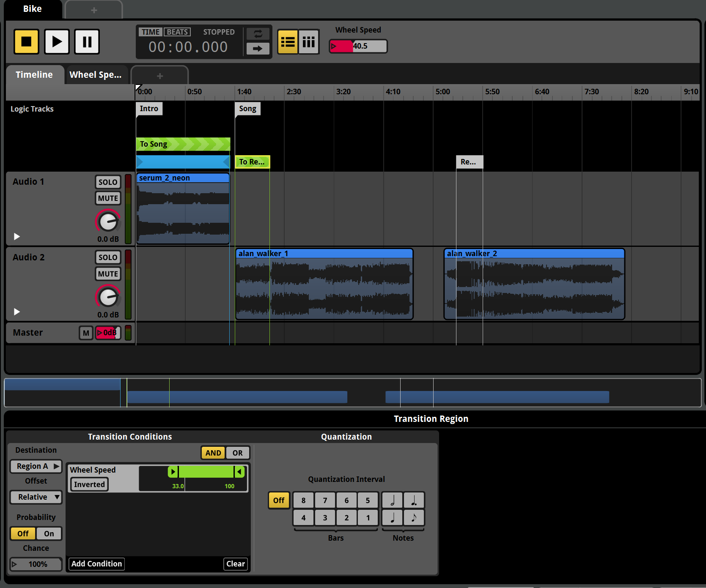Mute the Audio 1 track

(108, 198)
